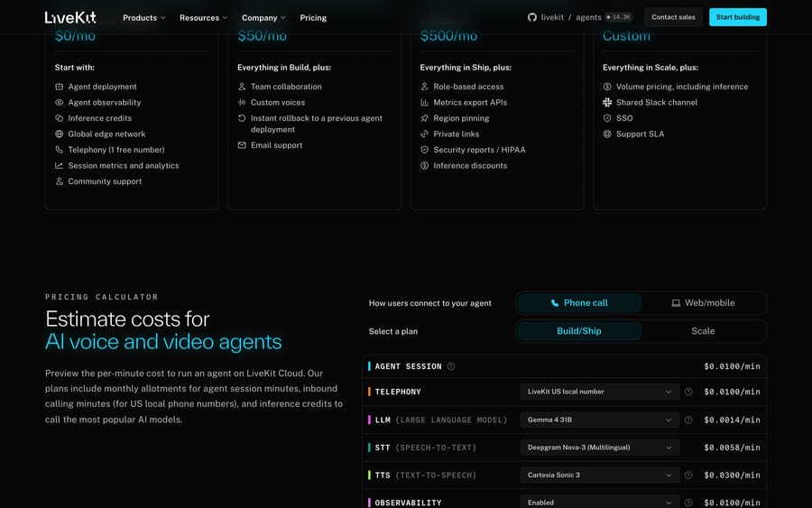812x508 pixels.
Task: Go to the Pricing page
Action: pyautogui.click(x=313, y=18)
